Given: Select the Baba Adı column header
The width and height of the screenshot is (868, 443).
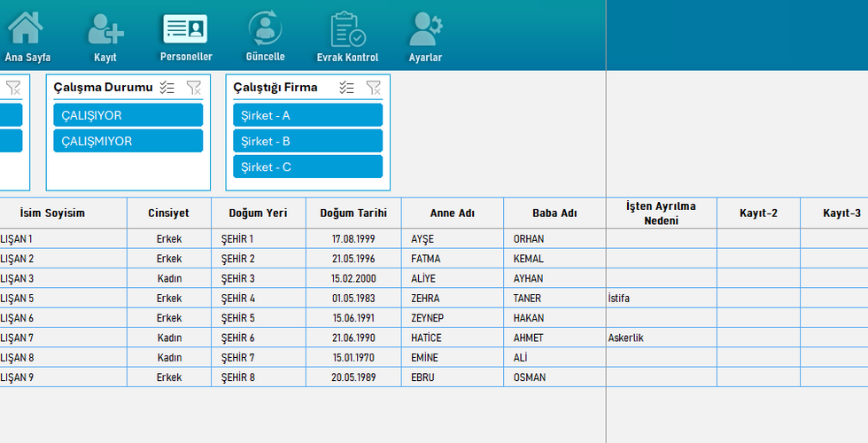Looking at the screenshot, I should pos(554,214).
